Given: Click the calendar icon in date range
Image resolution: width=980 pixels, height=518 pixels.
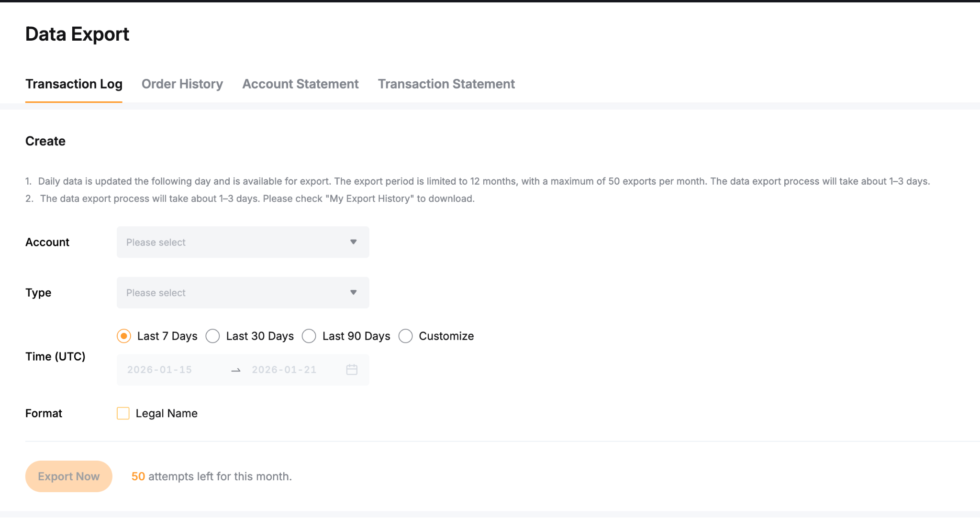Looking at the screenshot, I should click(x=352, y=370).
